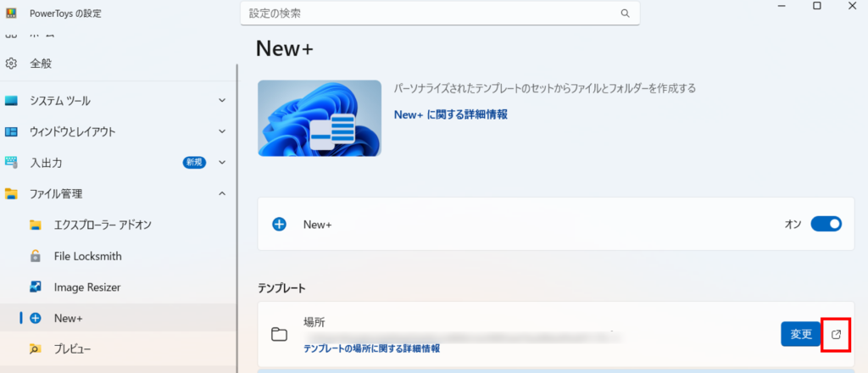Select New+ in the sidebar
The width and height of the screenshot is (868, 373).
116,318
